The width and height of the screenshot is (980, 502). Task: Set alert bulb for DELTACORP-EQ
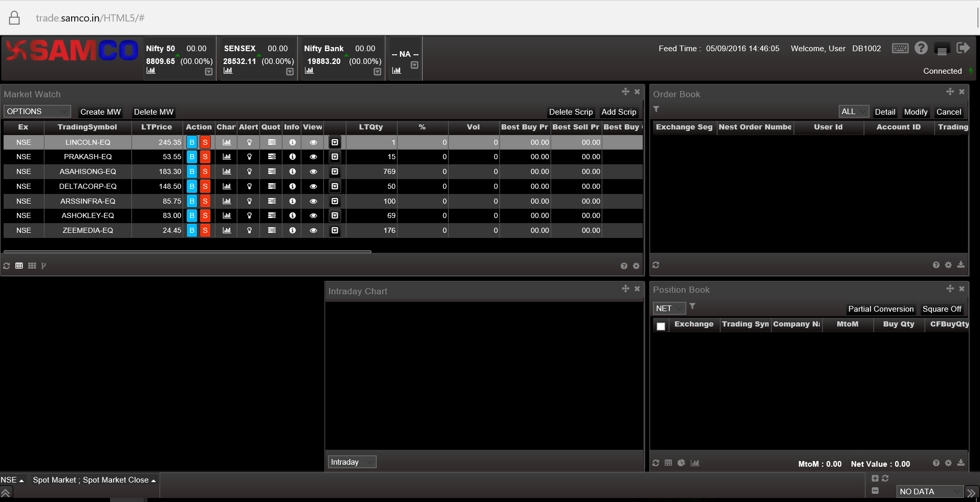(x=249, y=186)
